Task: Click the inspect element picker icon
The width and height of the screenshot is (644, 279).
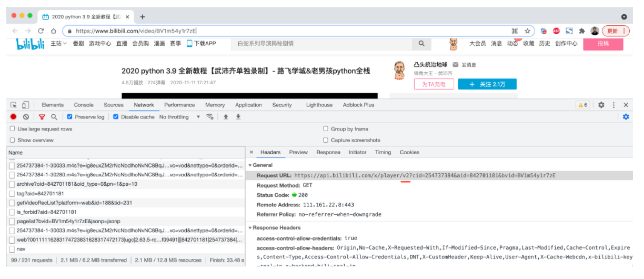Action: (14, 105)
